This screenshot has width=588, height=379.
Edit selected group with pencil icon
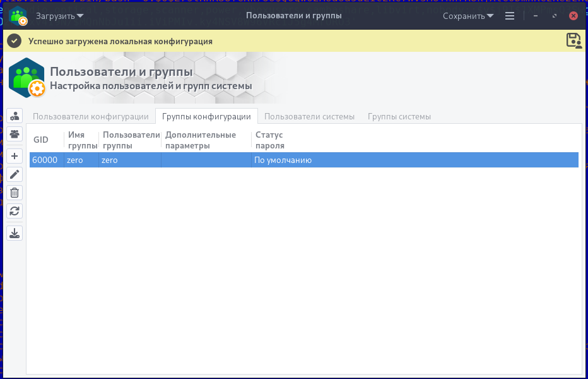pos(15,174)
